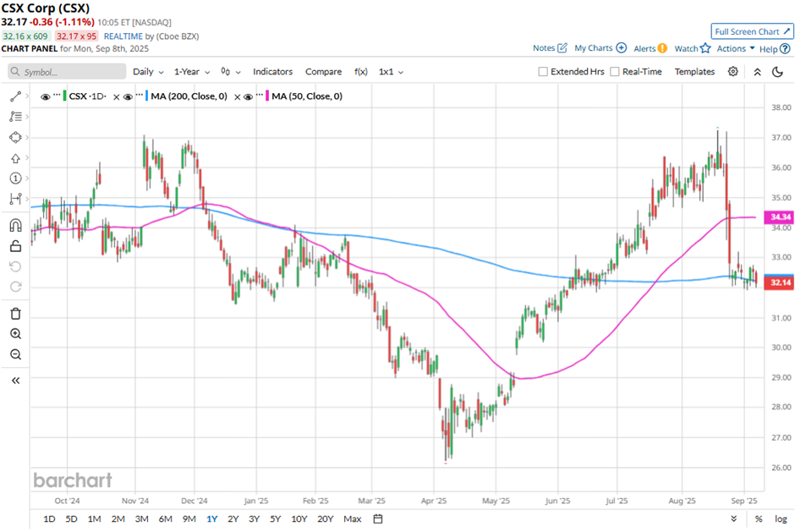Expand the Actions dropdown
The width and height of the screenshot is (795, 532).
(x=736, y=48)
